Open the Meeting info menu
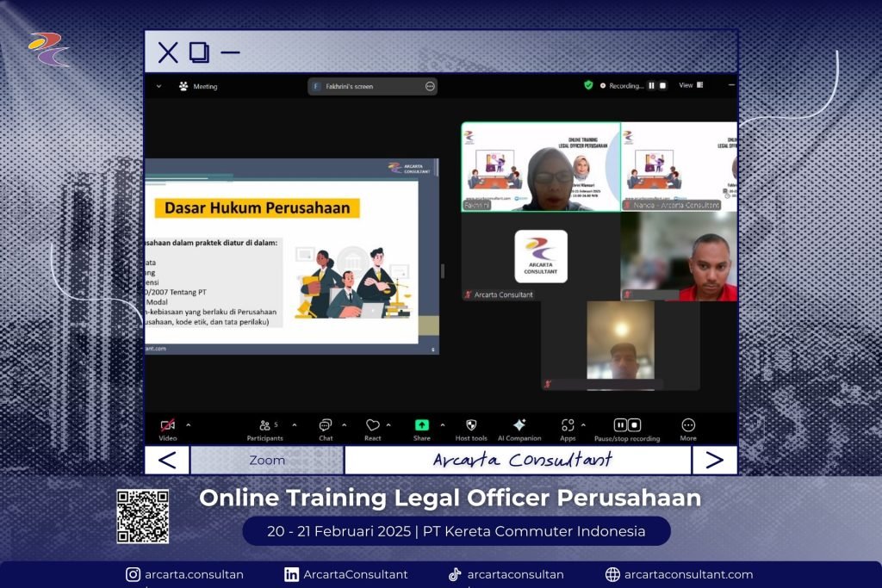Screen dimensions: 882x588 tap(198, 86)
